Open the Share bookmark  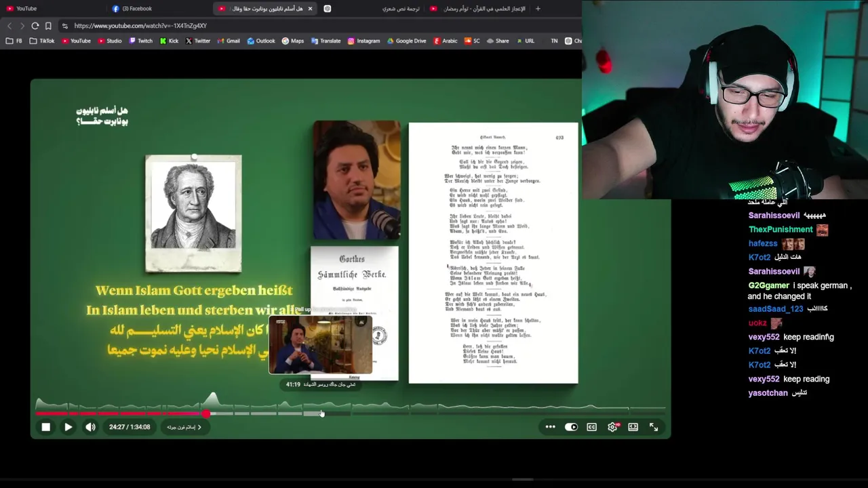(x=498, y=41)
